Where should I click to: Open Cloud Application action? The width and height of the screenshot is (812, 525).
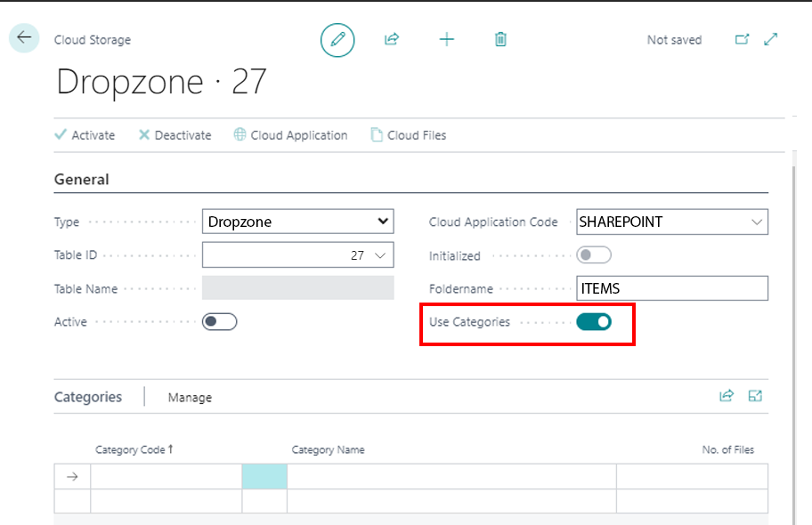point(290,135)
